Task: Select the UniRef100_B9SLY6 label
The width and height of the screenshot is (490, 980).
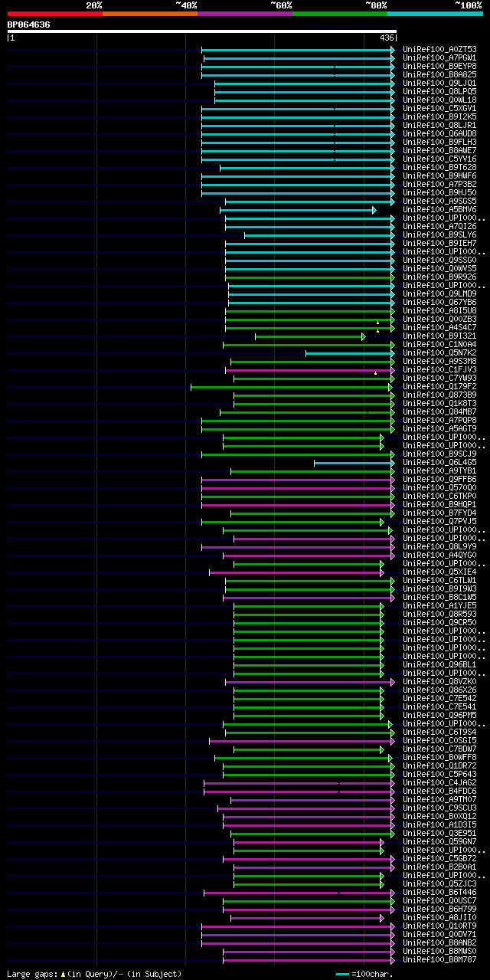Action: pyautogui.click(x=439, y=235)
